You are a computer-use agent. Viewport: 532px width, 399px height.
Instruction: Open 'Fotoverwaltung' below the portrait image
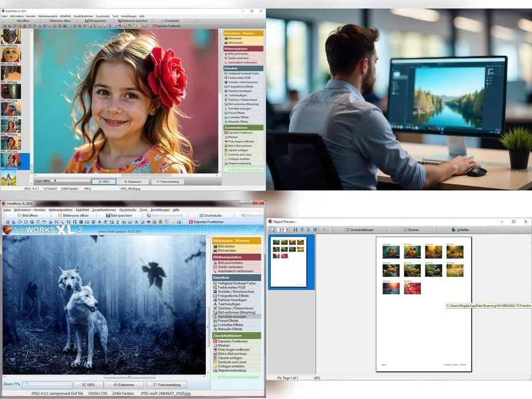click(x=167, y=182)
